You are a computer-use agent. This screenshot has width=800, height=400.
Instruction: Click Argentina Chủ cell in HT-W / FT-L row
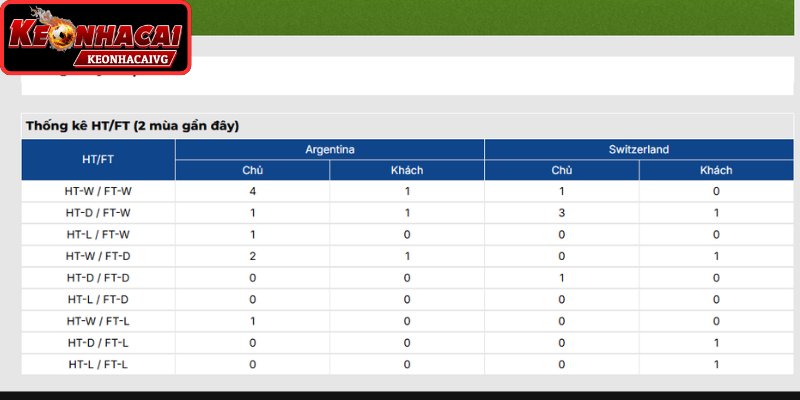click(253, 321)
